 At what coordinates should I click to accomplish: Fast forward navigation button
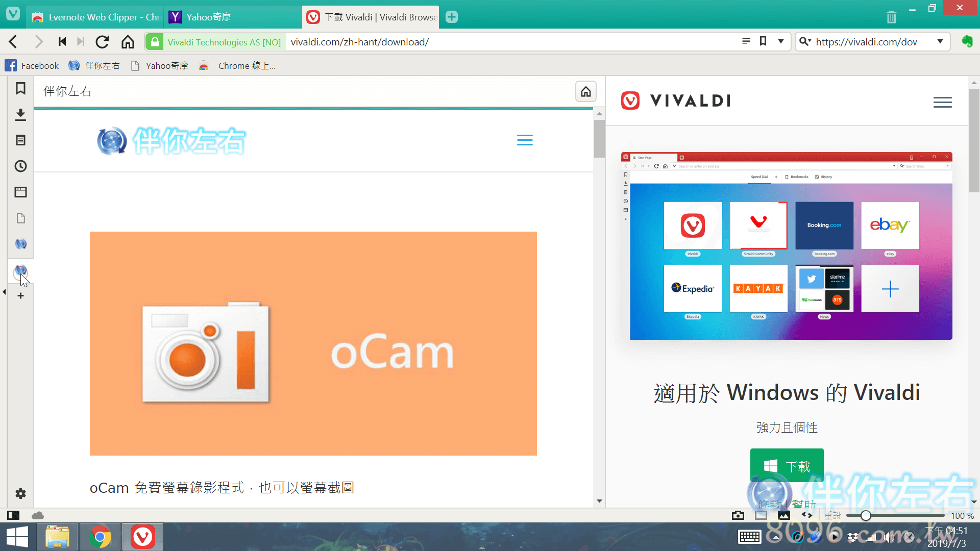[x=80, y=42]
